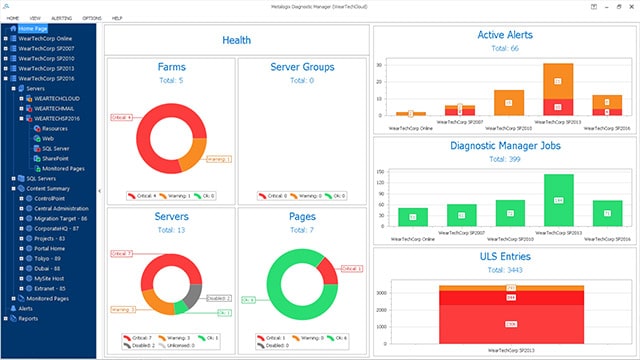The height and width of the screenshot is (360, 640).
Task: Select Dubai - 88 site
Action: tap(47, 269)
